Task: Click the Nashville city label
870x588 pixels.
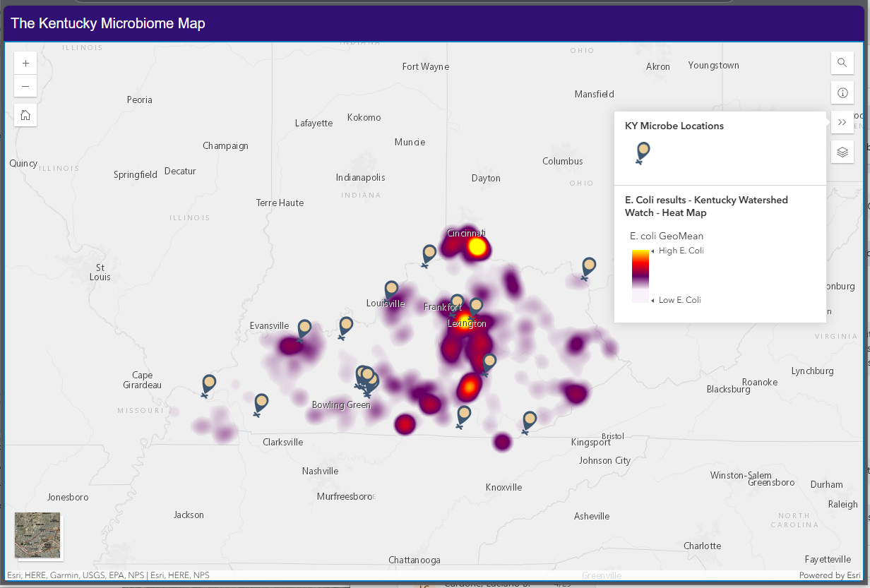Action: pos(320,472)
